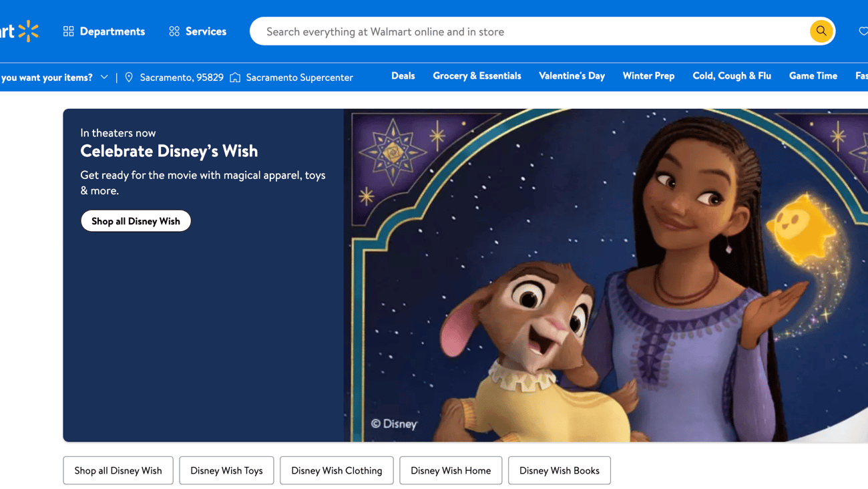The width and height of the screenshot is (868, 489).
Task: Click the Disney Wish banner image
Action: point(606,275)
